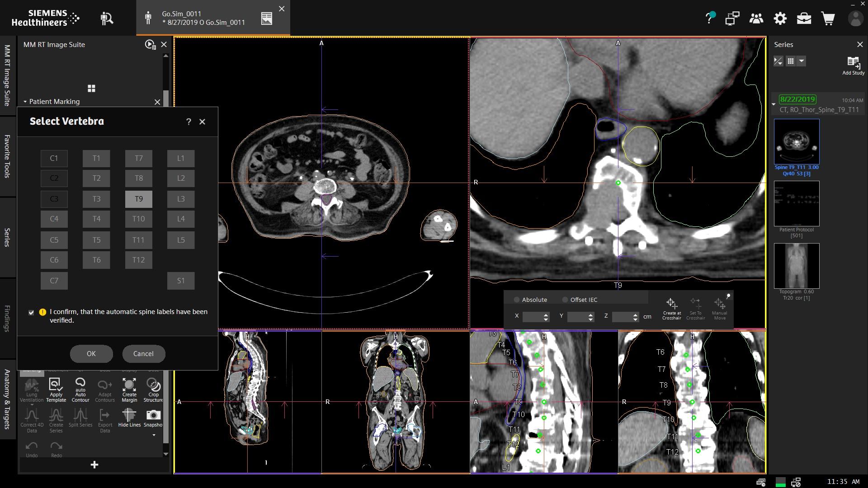Select the Topogram series thumbnail
This screenshot has height=488, width=868.
coord(797,266)
